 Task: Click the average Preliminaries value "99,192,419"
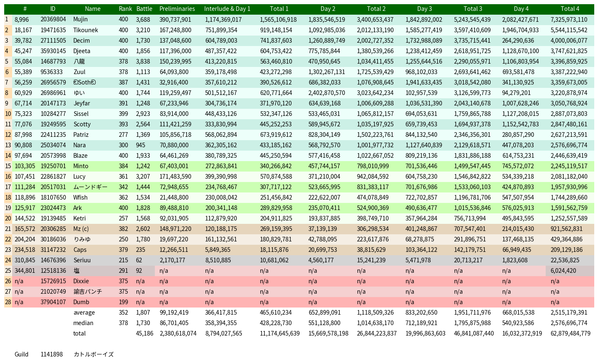(x=175, y=313)
